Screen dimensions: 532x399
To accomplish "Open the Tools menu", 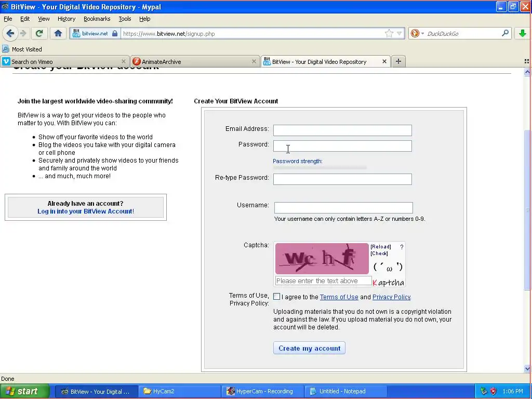I will (125, 19).
